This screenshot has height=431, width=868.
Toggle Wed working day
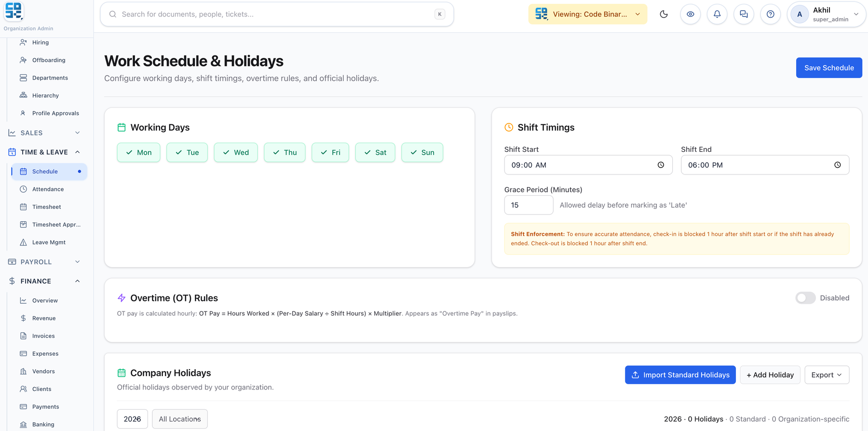point(236,152)
